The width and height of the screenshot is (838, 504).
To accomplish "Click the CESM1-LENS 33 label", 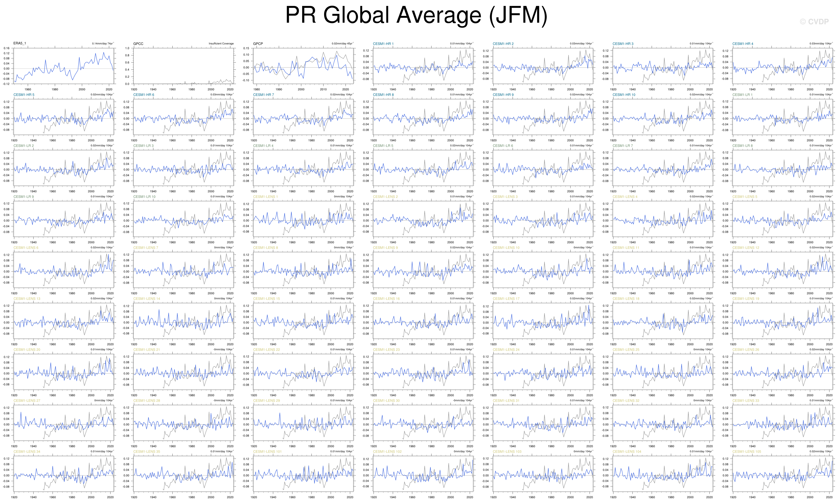I will tap(746, 401).
